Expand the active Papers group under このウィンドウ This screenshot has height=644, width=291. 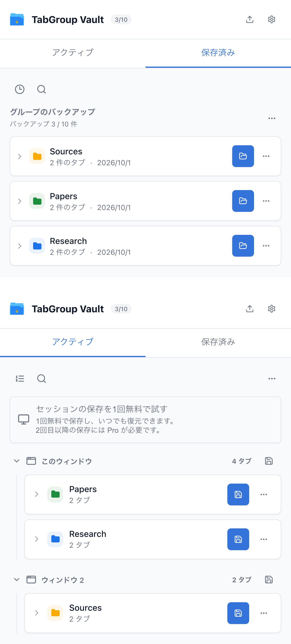point(37,494)
